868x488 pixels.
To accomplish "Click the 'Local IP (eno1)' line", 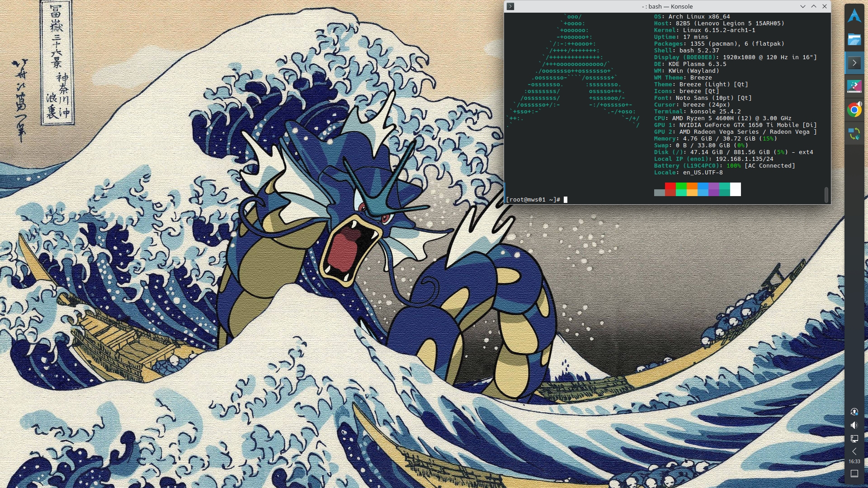I will [713, 159].
